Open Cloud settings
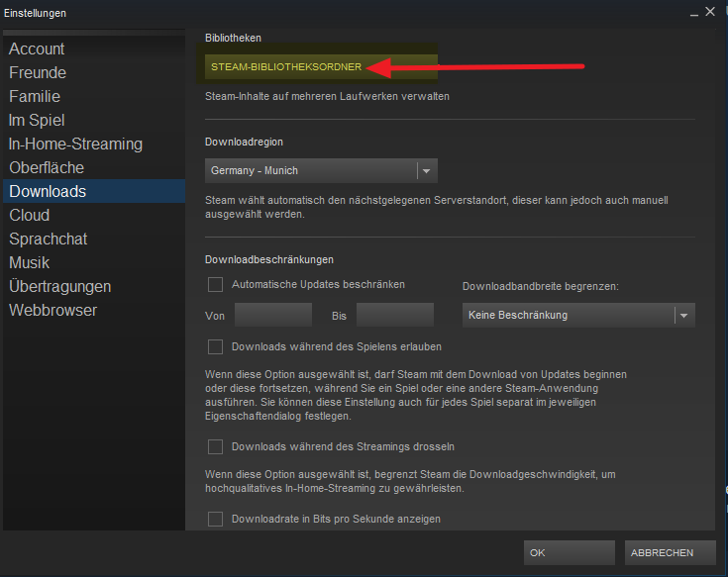This screenshot has width=728, height=577. 94,215
